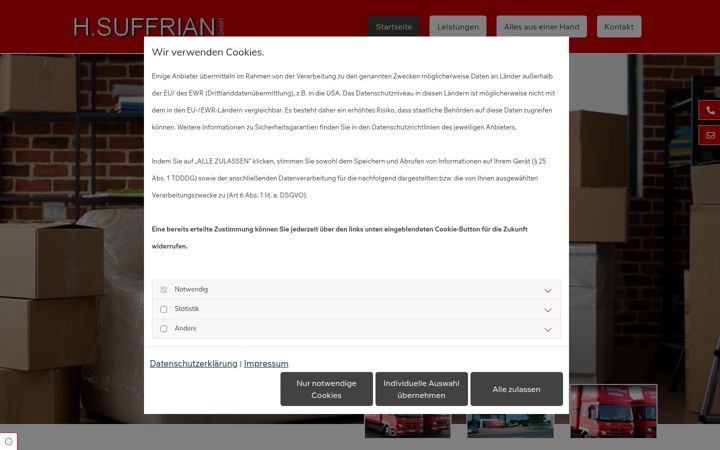Expand the Notwendig section chevron

click(x=548, y=291)
